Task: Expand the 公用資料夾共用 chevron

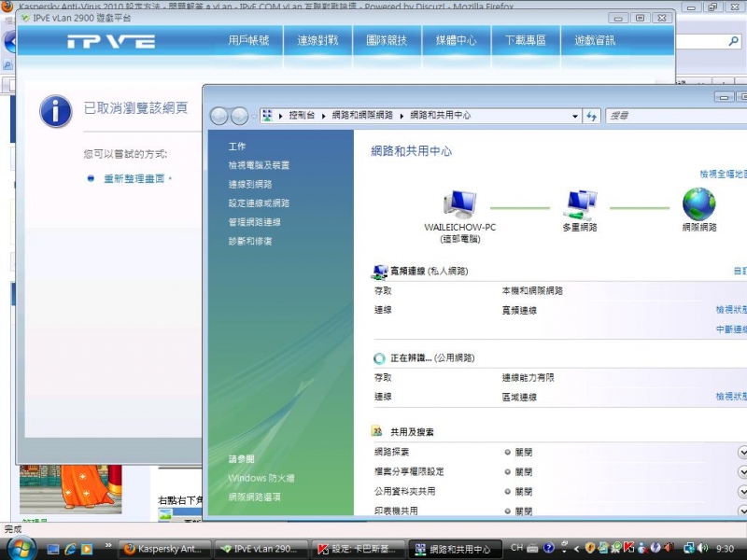Action: point(741,490)
